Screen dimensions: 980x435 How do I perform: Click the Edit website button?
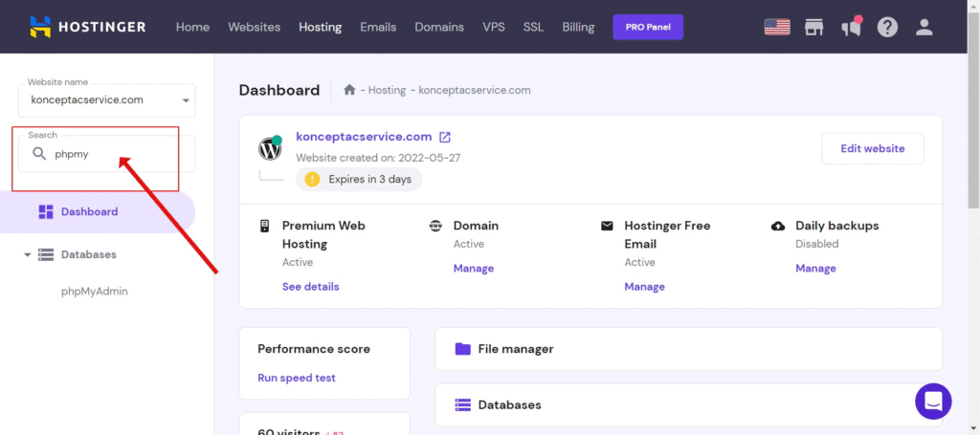tap(873, 148)
